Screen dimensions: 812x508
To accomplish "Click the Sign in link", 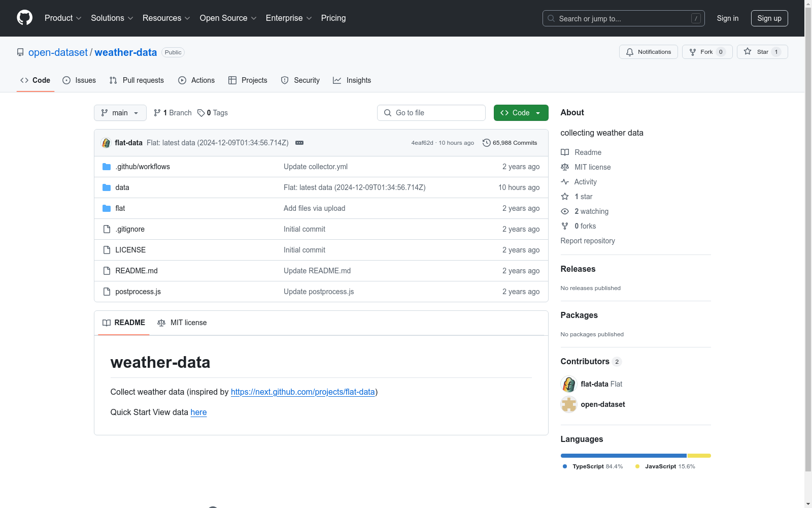I will coord(728,18).
